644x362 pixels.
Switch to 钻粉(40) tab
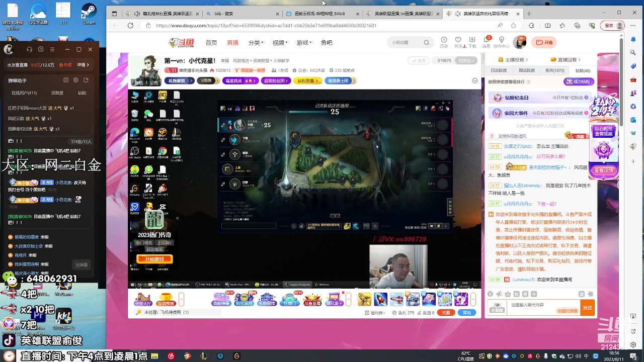click(583, 70)
